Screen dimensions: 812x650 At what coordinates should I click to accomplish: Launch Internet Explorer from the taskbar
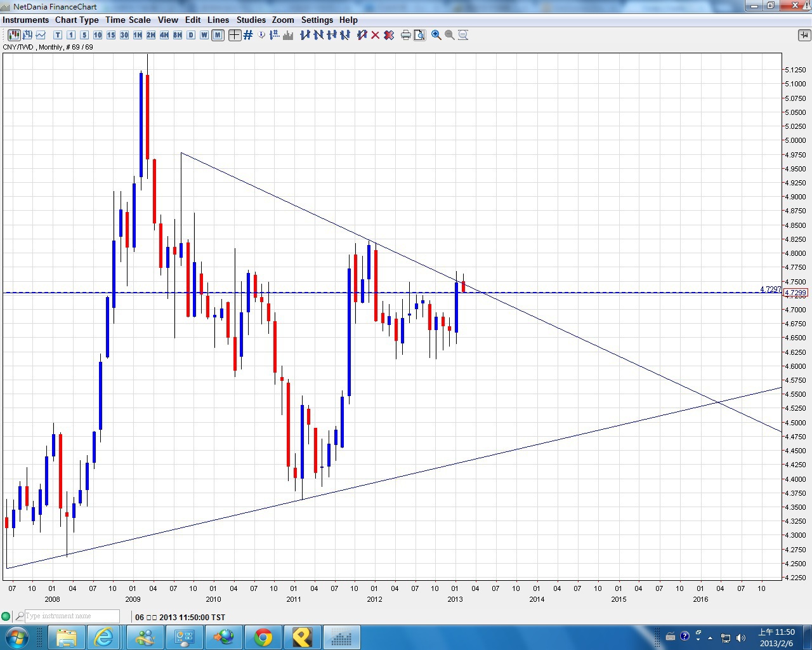coord(103,637)
